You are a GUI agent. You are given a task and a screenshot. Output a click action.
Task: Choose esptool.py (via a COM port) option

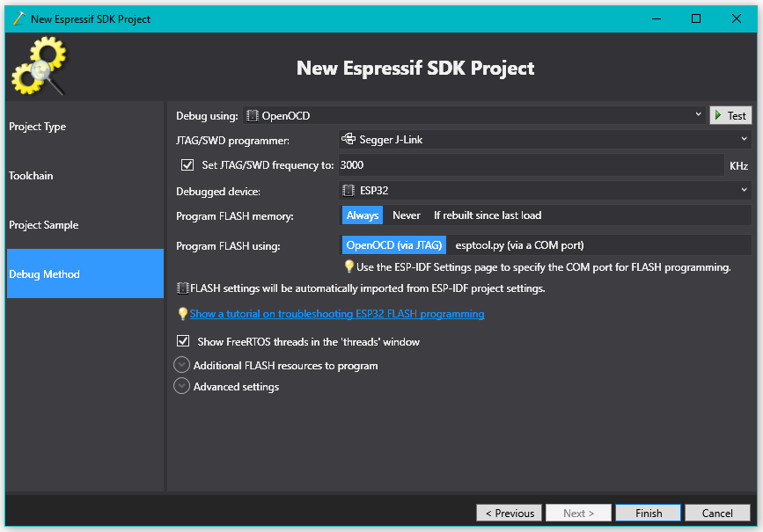520,245
